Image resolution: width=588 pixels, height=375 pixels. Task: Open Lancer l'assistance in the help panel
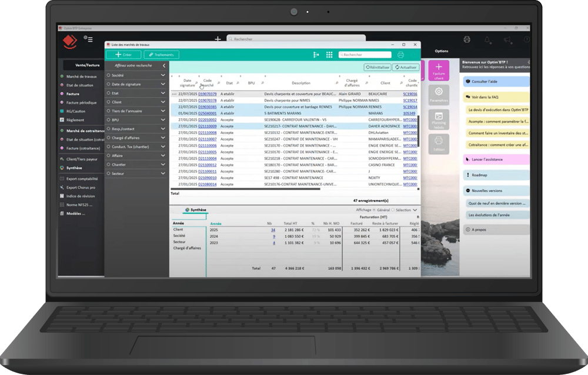pos(496,160)
